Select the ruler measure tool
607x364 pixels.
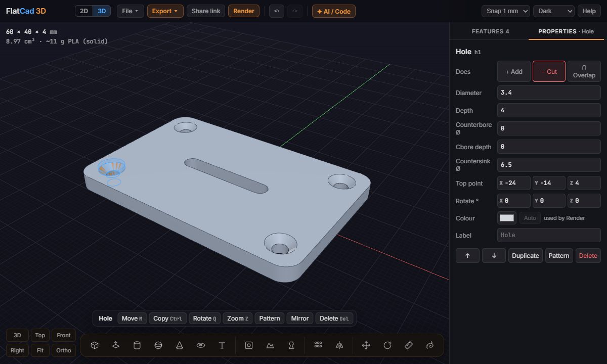coord(409,345)
